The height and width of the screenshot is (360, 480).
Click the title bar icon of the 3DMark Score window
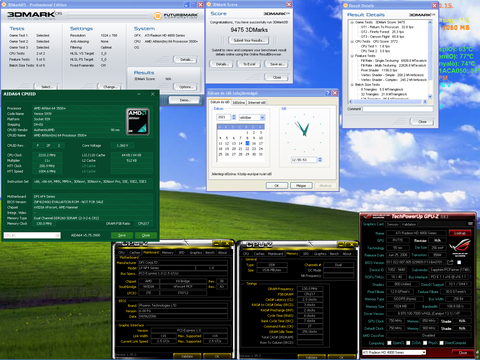point(209,4)
